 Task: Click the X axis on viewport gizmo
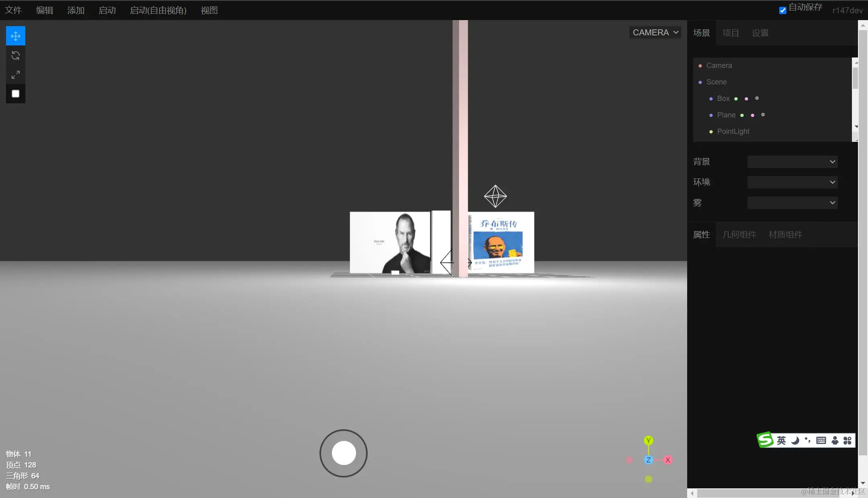tap(668, 460)
